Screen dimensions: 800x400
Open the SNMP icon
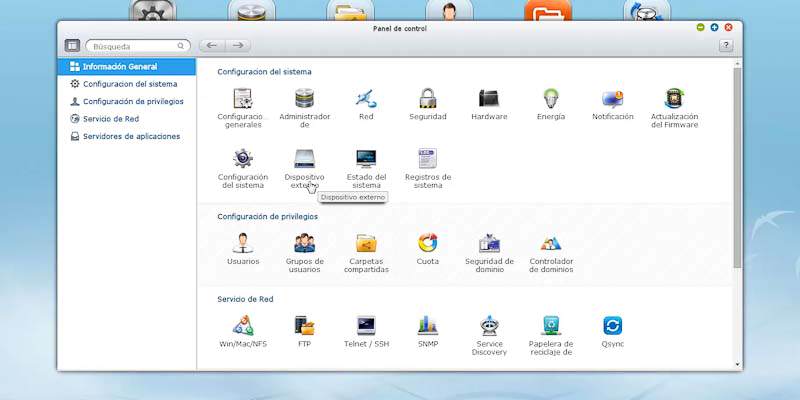coord(428,326)
